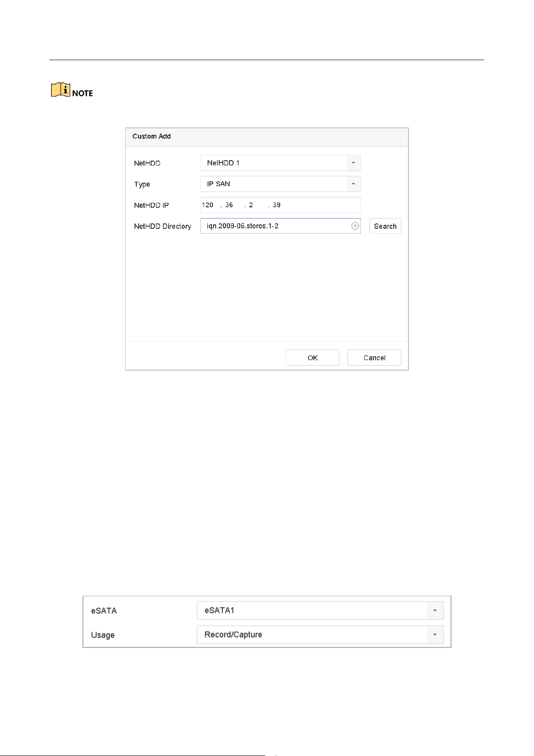Screen dimensions: 534x756
Task: Click the NetHDD IP address field
Action: tap(280, 205)
